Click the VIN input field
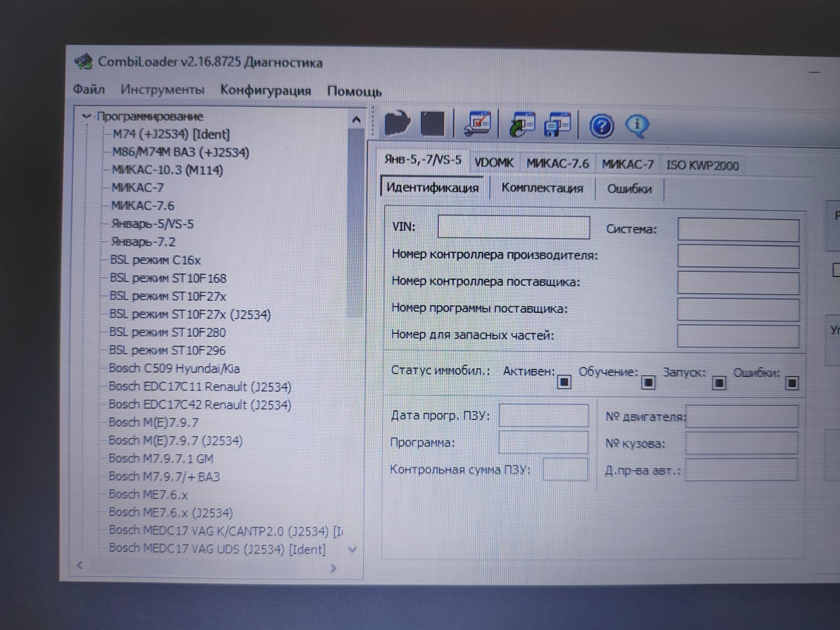The width and height of the screenshot is (840, 630). [x=513, y=227]
